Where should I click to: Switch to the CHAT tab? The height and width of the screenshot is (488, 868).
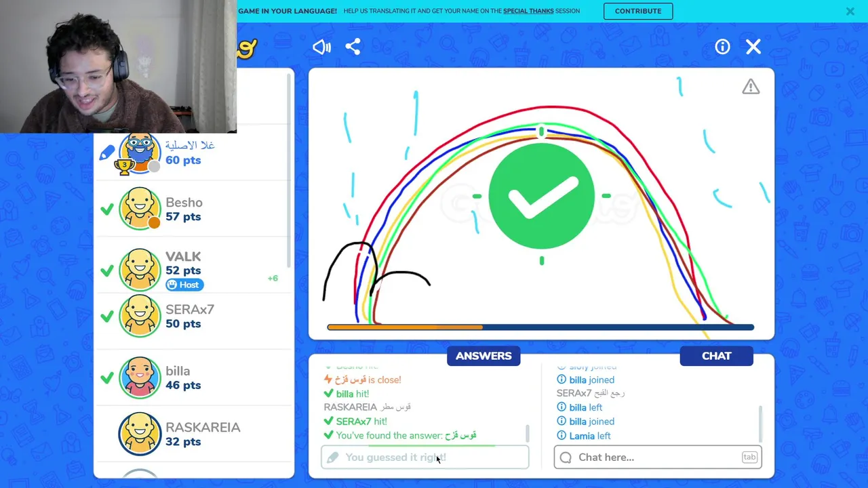click(x=717, y=356)
